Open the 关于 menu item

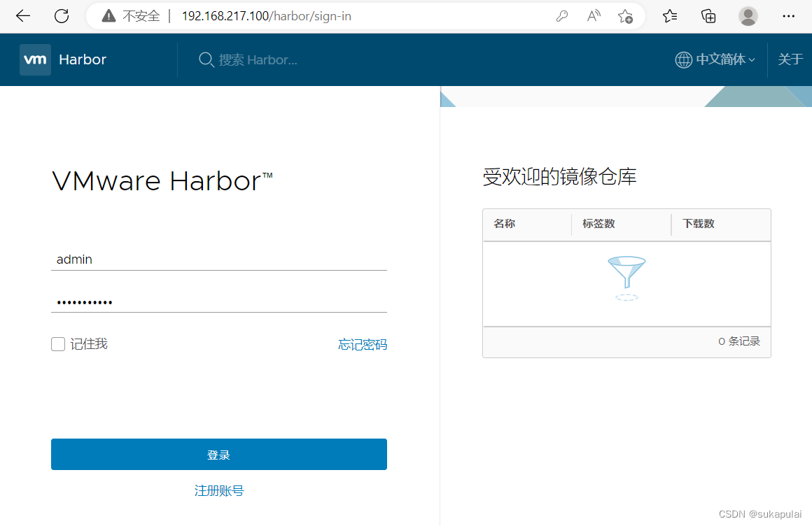pos(790,59)
